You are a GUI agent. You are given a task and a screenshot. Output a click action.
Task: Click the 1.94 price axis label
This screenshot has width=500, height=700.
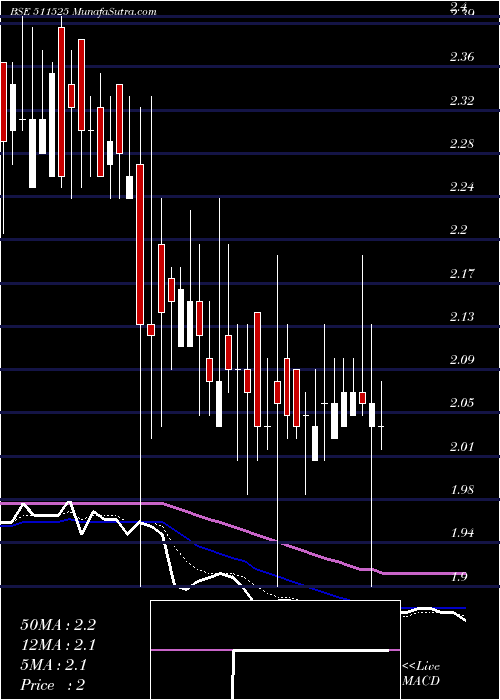462,534
